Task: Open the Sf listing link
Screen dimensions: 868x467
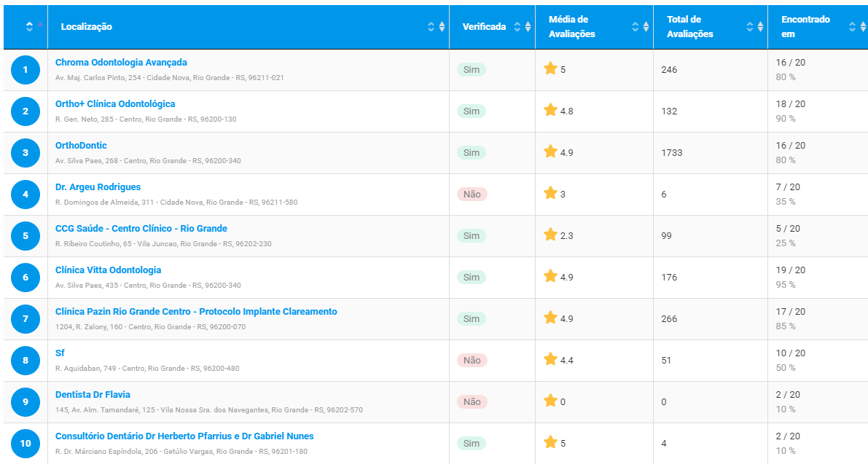Action: [x=60, y=353]
